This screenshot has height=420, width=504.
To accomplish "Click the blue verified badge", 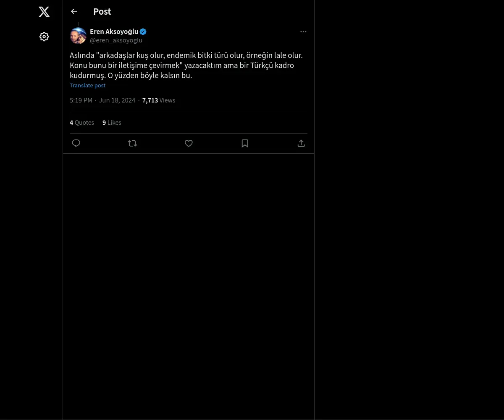I will (143, 31).
